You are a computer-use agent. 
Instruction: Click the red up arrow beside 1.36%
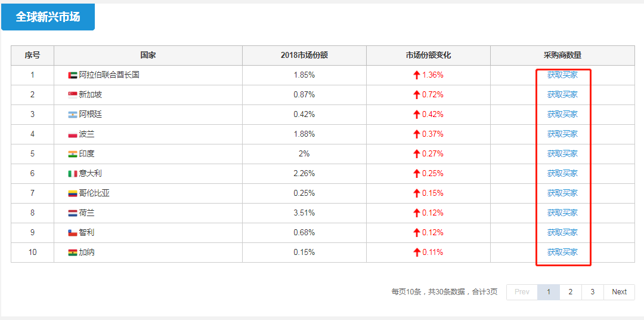417,75
